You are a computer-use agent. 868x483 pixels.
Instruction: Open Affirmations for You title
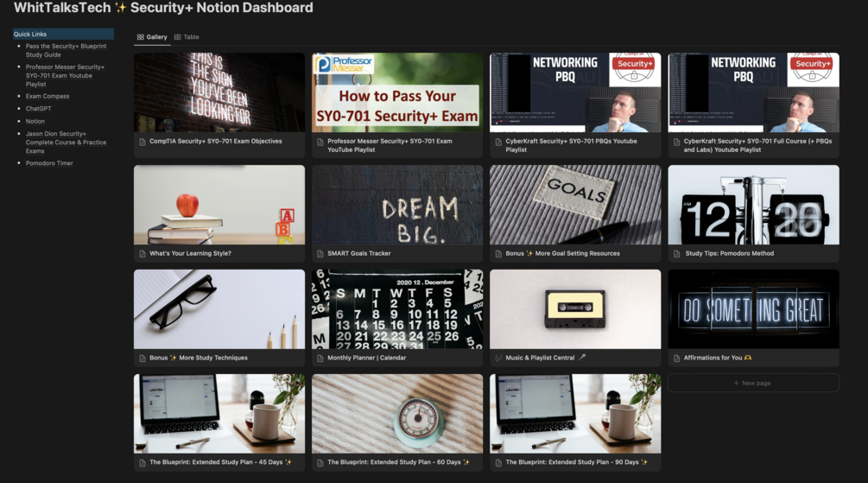(x=718, y=358)
